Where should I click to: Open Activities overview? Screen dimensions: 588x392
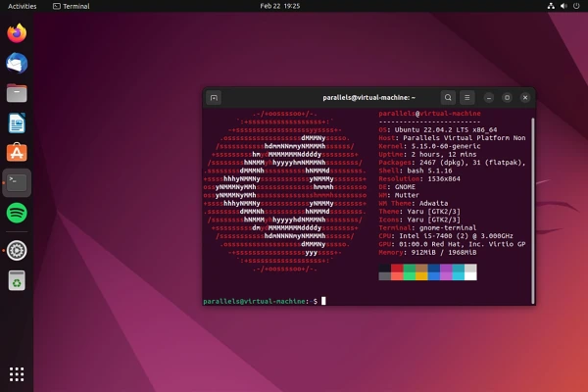tap(23, 6)
